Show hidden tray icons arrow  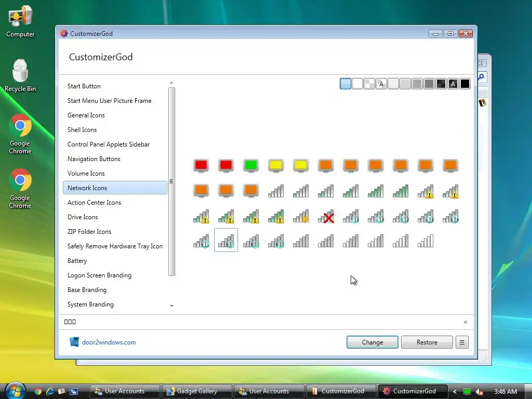click(x=455, y=392)
